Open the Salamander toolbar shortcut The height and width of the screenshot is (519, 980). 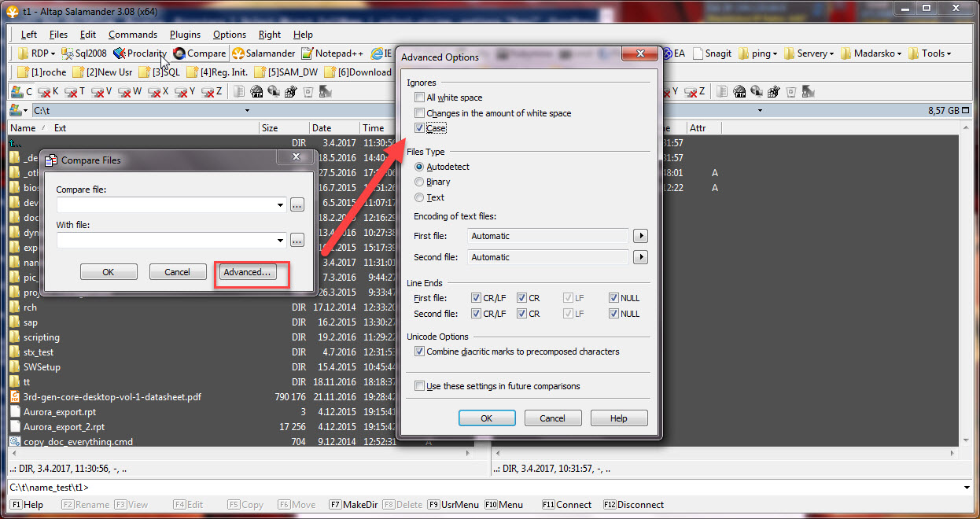coord(263,53)
